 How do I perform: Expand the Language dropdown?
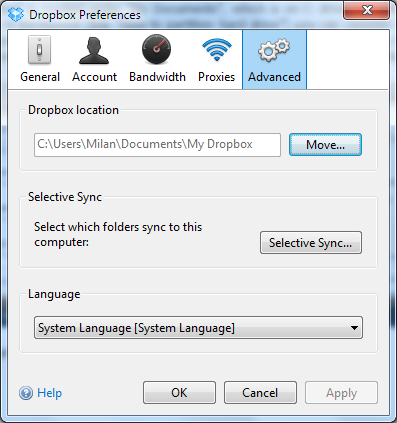point(198,328)
